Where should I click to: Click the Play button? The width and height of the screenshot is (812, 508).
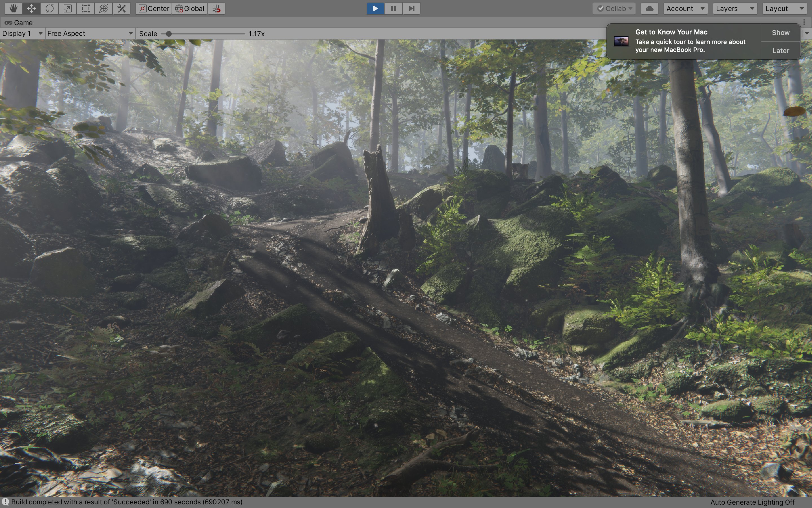click(376, 8)
